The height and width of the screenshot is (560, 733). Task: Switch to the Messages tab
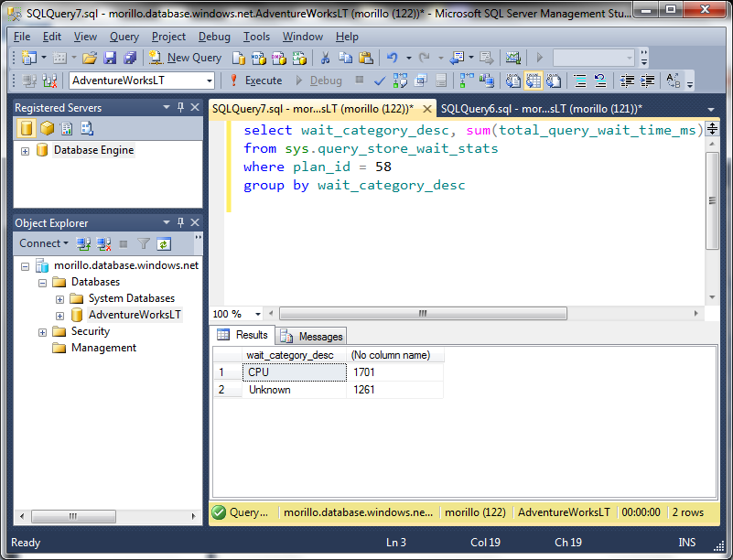[312, 336]
